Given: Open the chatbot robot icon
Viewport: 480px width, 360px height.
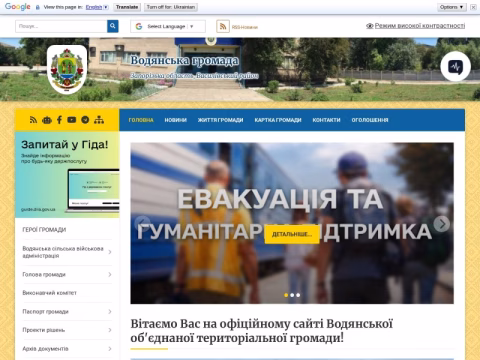Looking at the screenshot, I should coord(47,120).
